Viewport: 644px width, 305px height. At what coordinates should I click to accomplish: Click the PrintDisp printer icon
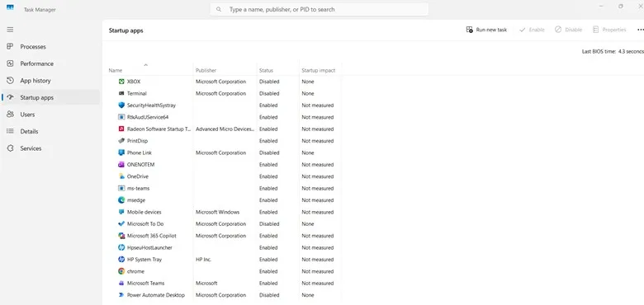tap(121, 141)
